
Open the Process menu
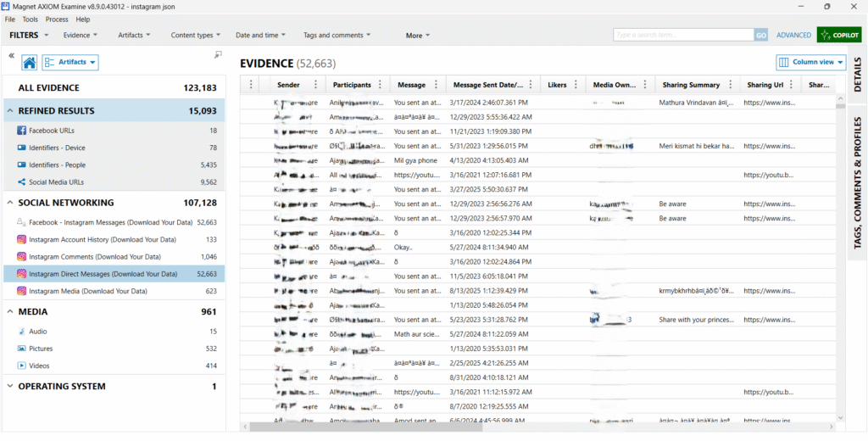pos(57,20)
